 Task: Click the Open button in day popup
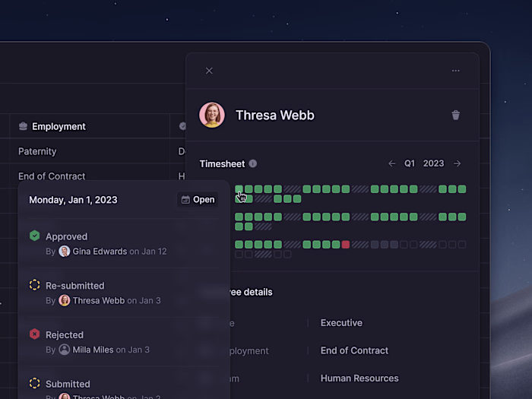pyautogui.click(x=198, y=199)
